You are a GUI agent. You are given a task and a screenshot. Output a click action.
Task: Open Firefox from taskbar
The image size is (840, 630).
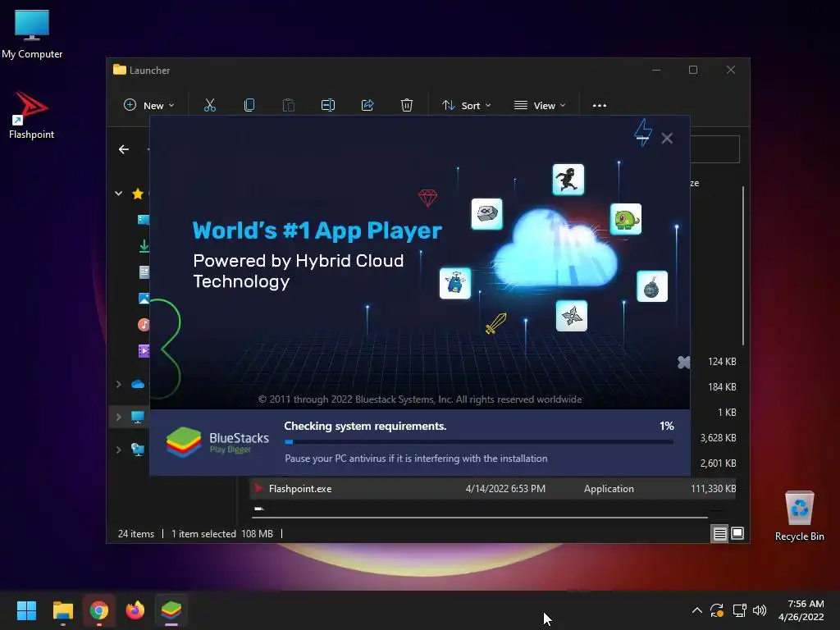click(x=135, y=610)
